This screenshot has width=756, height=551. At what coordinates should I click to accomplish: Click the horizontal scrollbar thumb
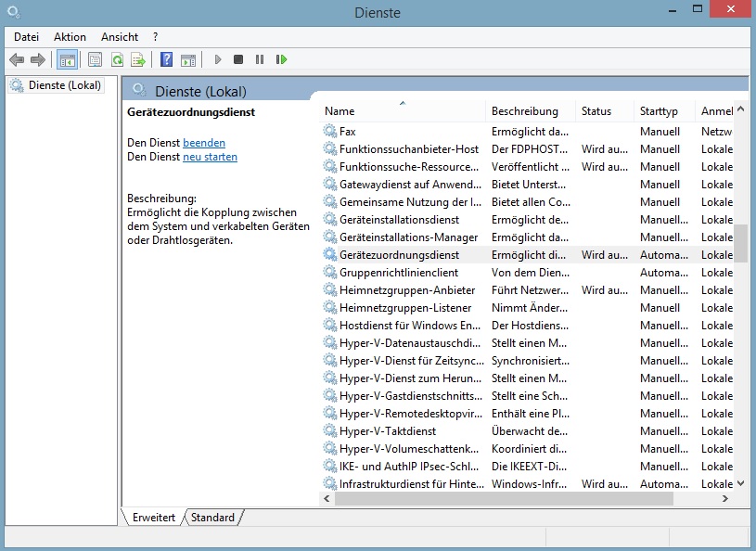point(504,498)
